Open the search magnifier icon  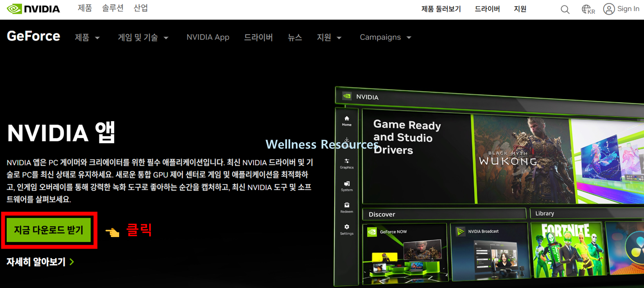(x=565, y=9)
